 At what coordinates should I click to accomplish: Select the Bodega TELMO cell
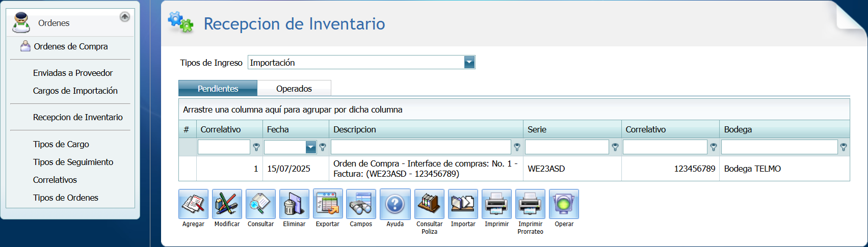click(784, 169)
